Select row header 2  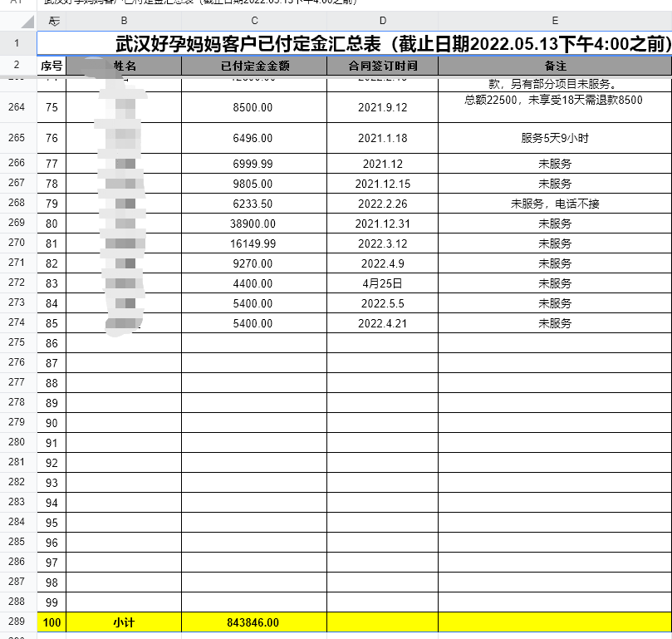click(x=17, y=65)
